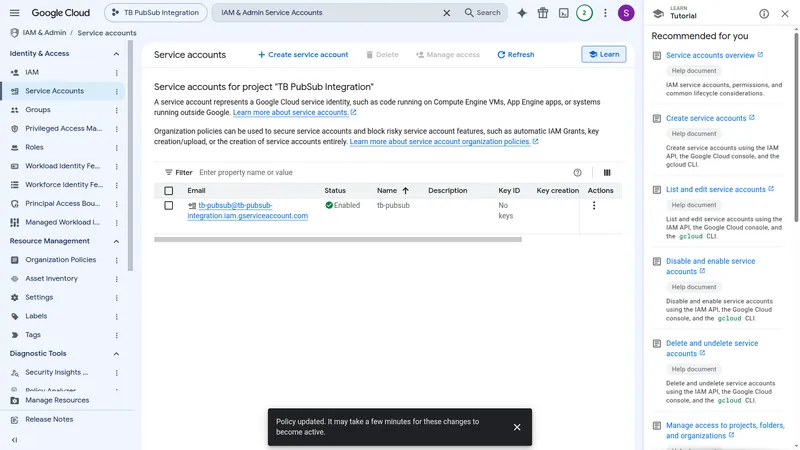This screenshot has height=450, width=800.
Task: Open row actions menu for tb-pubsub
Action: point(593,206)
